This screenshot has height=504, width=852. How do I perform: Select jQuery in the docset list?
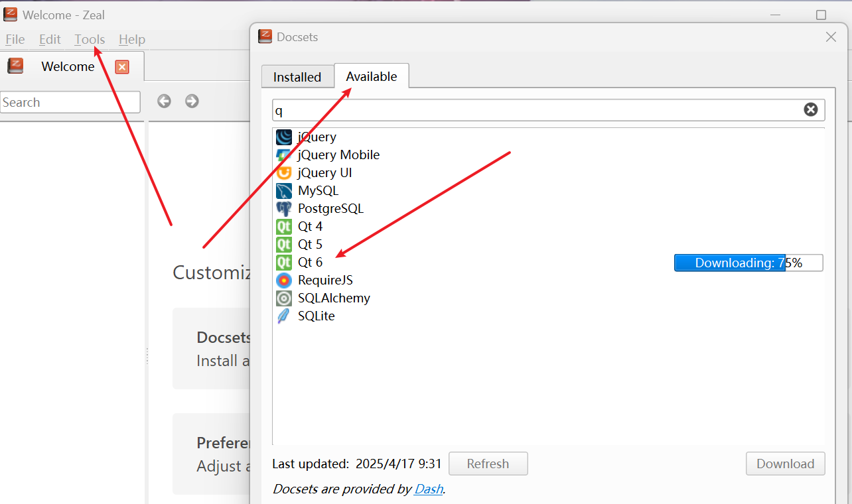[x=548, y=137]
